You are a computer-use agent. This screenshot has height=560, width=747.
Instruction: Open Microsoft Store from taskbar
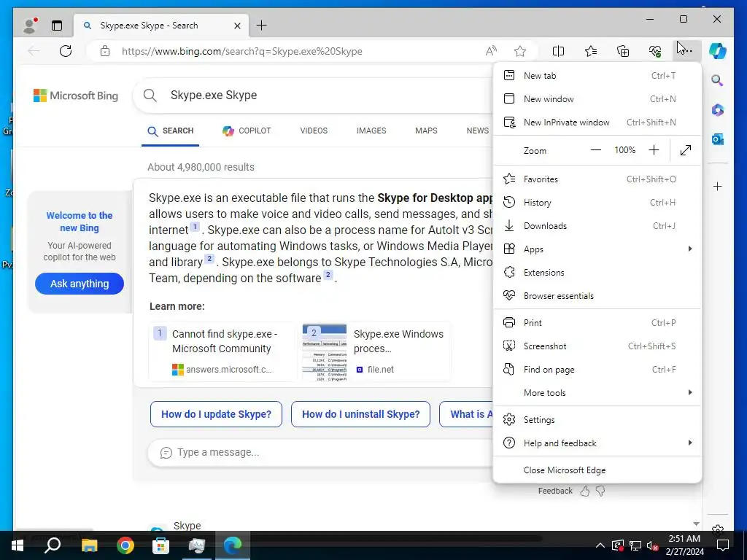point(160,545)
